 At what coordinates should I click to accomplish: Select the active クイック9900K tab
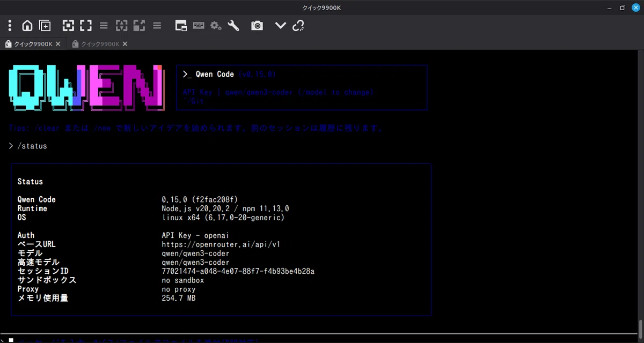tap(33, 43)
